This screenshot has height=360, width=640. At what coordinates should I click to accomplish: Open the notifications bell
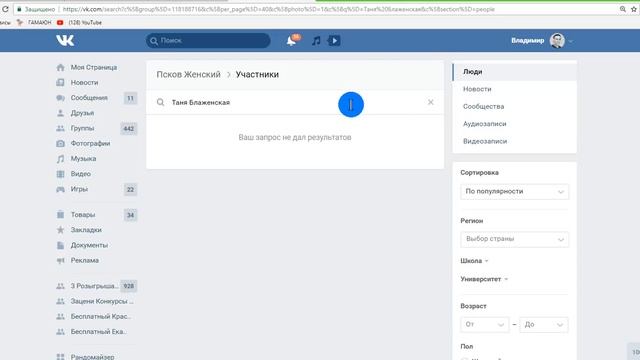click(291, 40)
